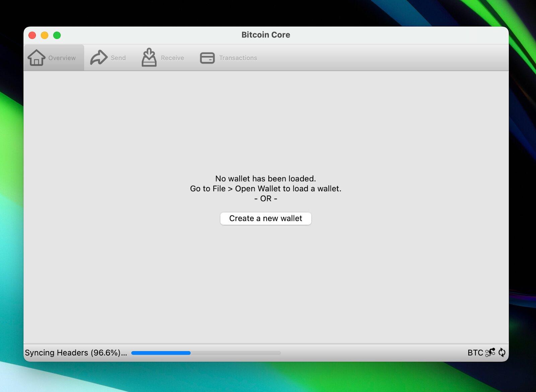This screenshot has height=392, width=536.
Task: Maximize the window using the green button
Action: pos(57,35)
